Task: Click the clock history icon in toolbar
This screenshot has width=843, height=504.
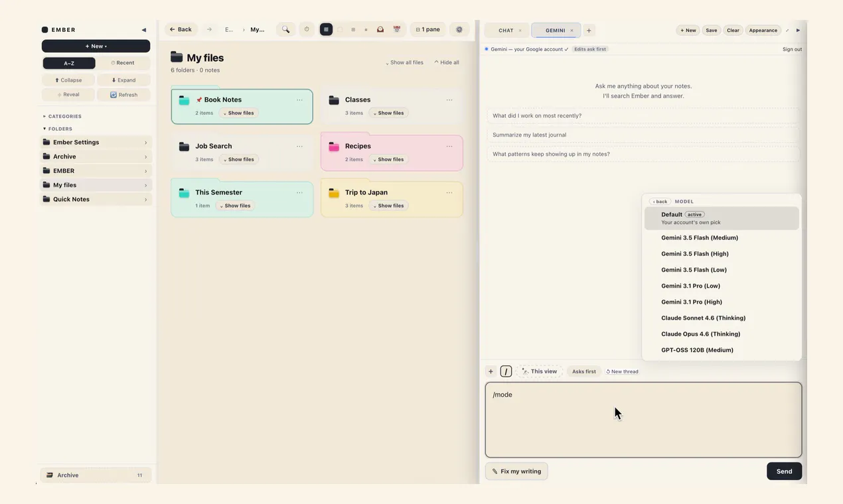Action: click(x=307, y=29)
